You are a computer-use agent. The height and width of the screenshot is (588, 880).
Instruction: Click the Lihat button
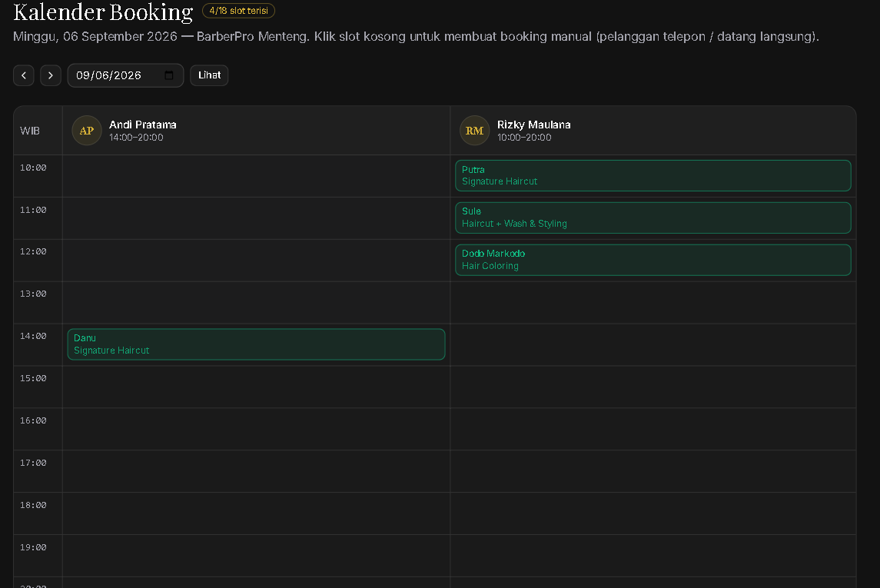coord(209,75)
